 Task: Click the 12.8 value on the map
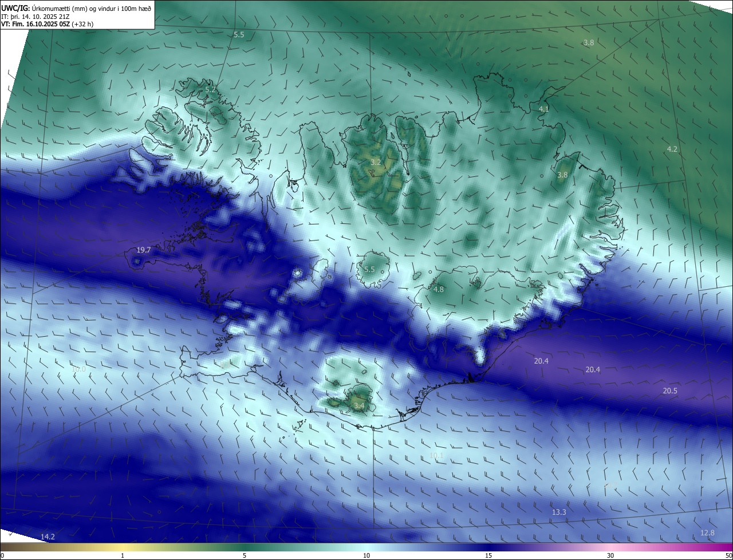(707, 533)
